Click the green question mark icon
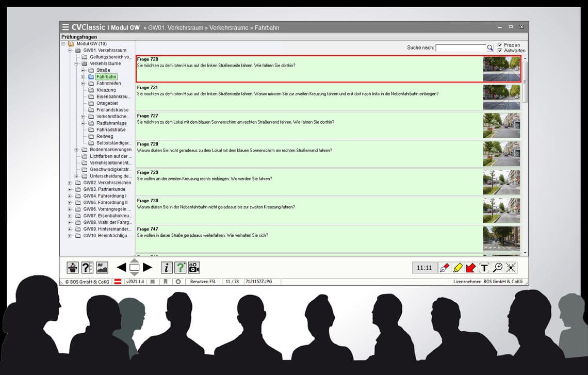Viewport: 588px width, 375px height. point(181,267)
